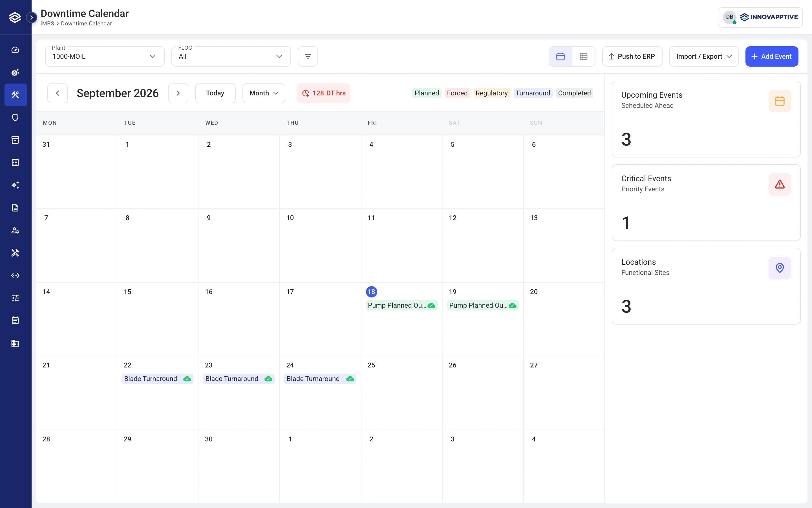Open the FLOC All dropdown
The width and height of the screenshot is (812, 508).
coord(231,56)
